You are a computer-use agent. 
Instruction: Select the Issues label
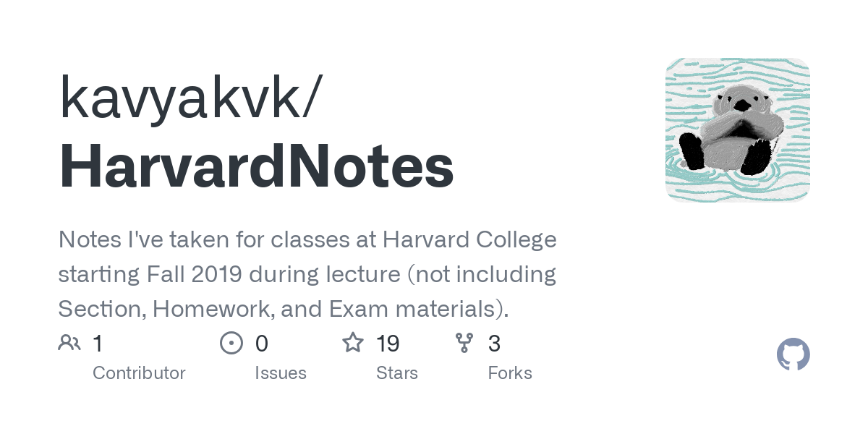[x=281, y=373]
